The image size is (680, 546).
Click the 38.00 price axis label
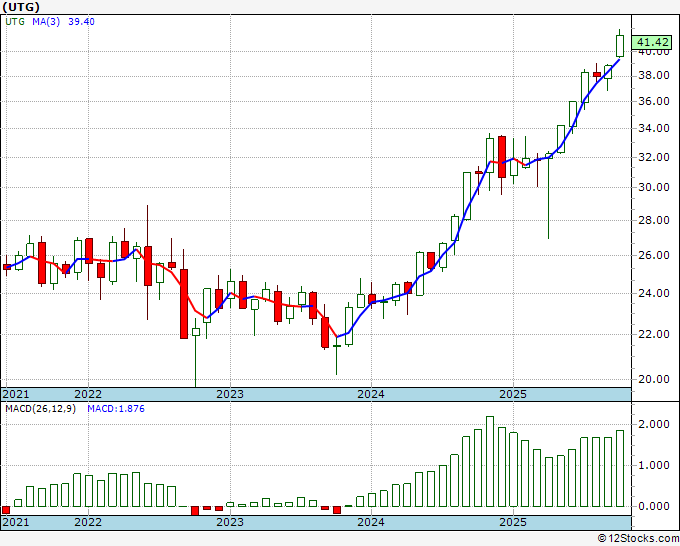654,75
